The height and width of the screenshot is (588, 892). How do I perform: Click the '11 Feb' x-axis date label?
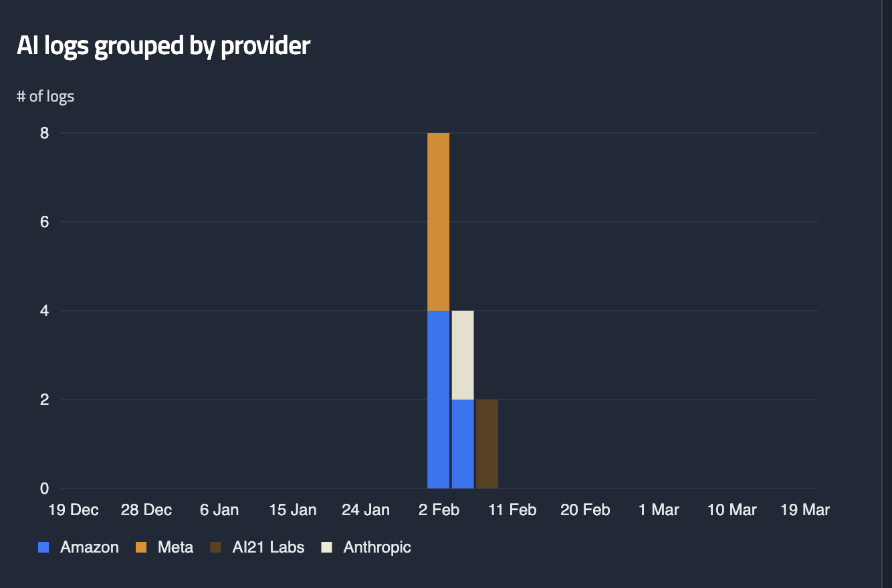[512, 510]
